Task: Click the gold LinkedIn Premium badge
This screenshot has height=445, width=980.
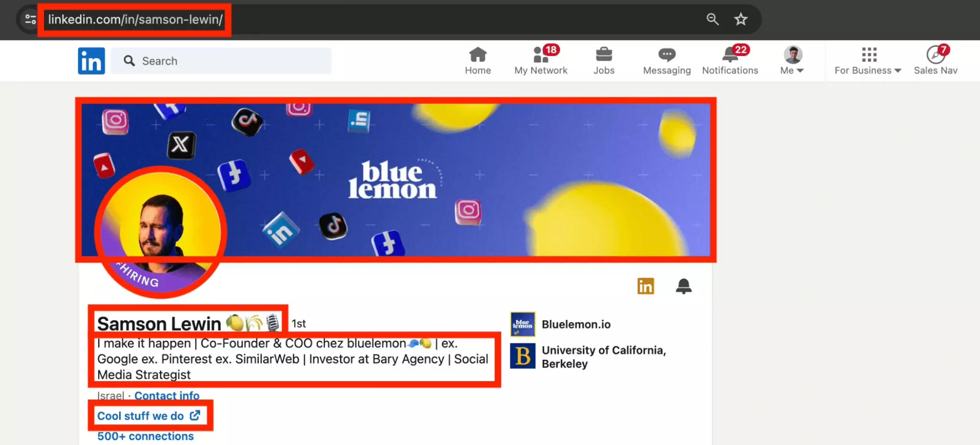Action: click(x=645, y=286)
